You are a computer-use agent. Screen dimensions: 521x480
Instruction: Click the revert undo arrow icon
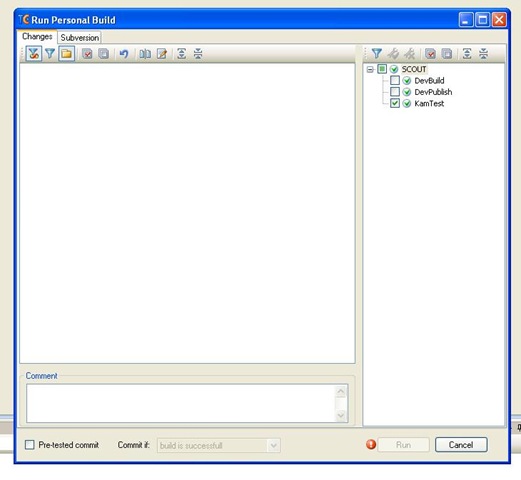point(124,54)
